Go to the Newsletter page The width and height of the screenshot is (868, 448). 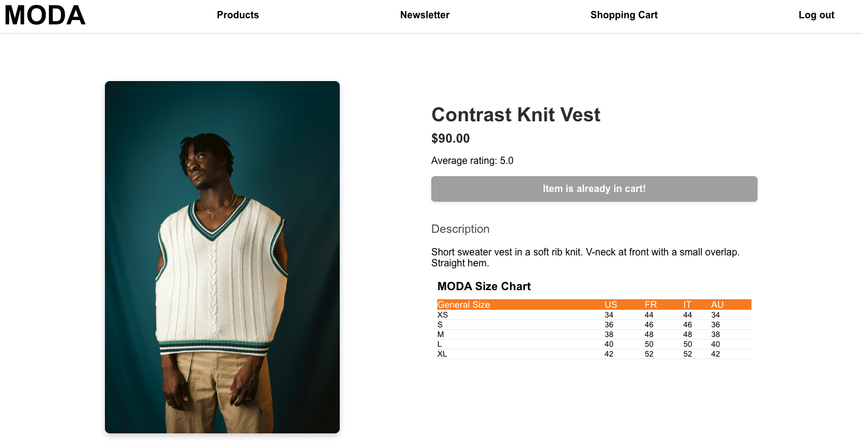pos(425,15)
